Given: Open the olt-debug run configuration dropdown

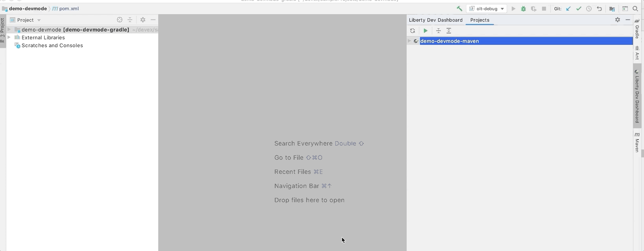Looking at the screenshot, I should click(x=487, y=9).
